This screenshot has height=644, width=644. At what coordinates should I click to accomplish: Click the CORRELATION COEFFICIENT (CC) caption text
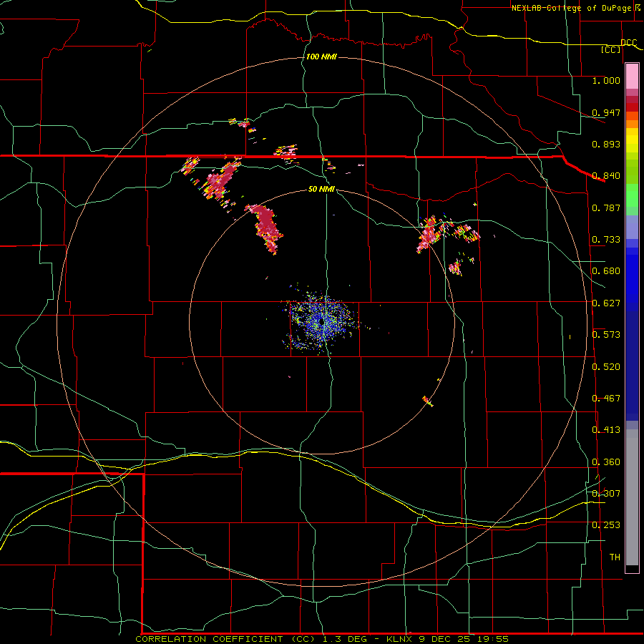(225, 639)
